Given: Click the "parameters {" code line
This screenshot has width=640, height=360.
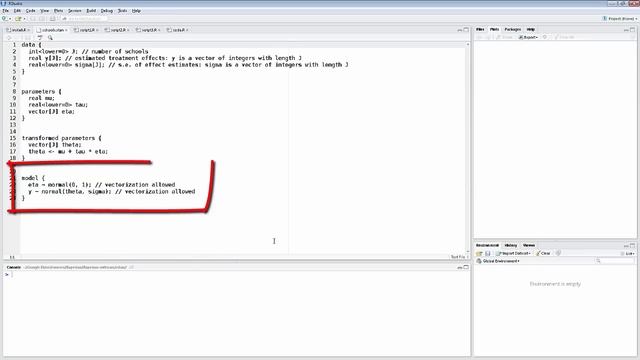Looking at the screenshot, I should point(42,91).
